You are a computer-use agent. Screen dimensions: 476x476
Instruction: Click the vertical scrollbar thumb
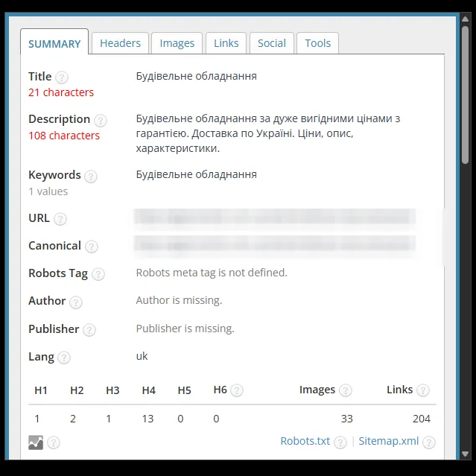point(465,95)
